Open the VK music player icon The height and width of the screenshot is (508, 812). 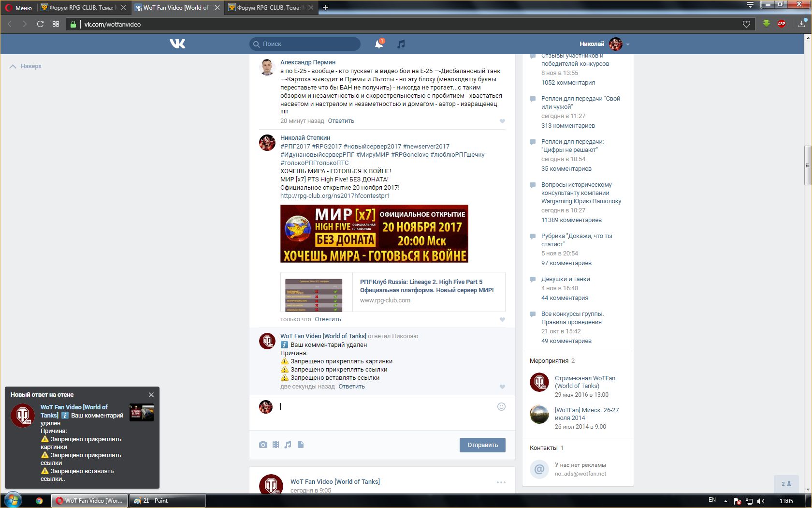(x=401, y=44)
